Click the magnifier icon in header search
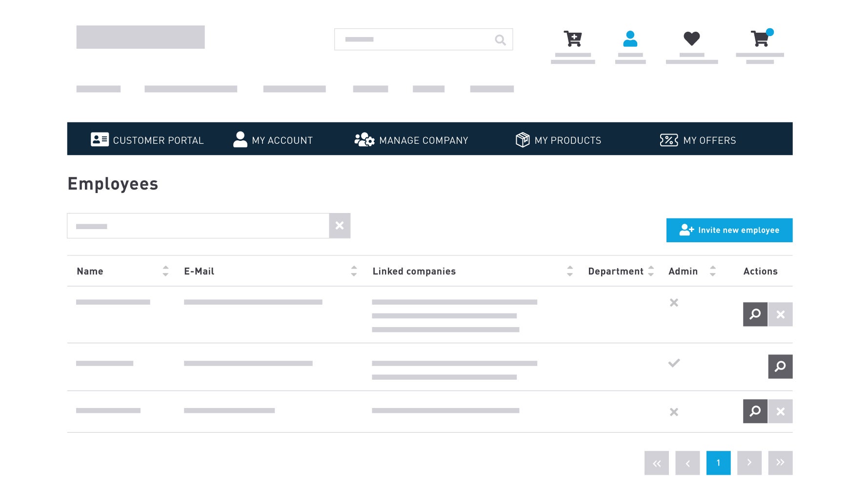 (500, 39)
